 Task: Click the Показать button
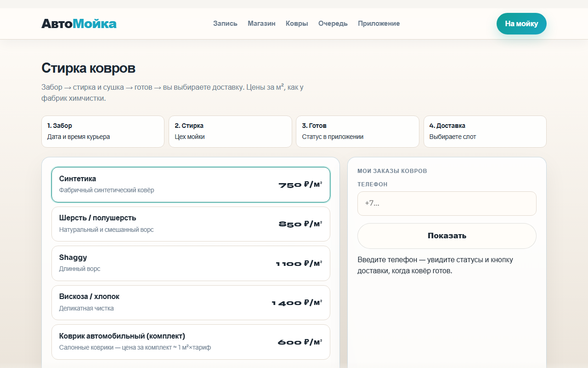point(447,236)
